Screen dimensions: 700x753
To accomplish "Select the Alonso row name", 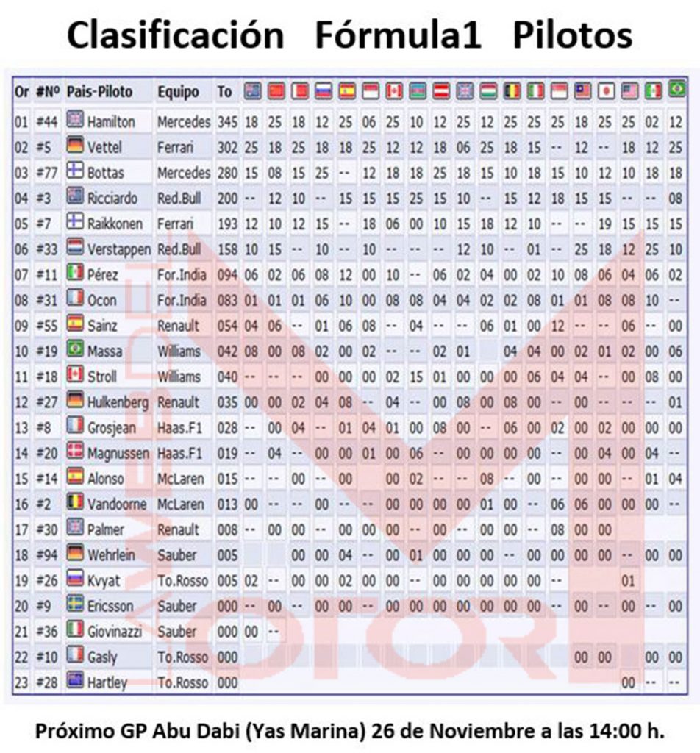I will tap(105, 479).
